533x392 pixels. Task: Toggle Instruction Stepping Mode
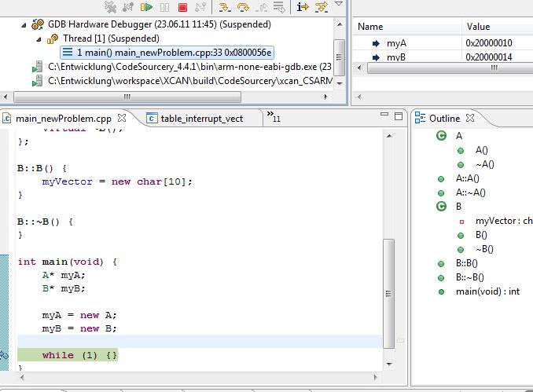coord(303,7)
